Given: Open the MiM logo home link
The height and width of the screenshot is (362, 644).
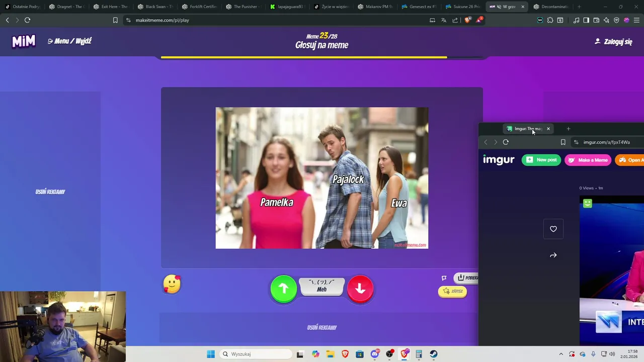Looking at the screenshot, I should point(24,41).
